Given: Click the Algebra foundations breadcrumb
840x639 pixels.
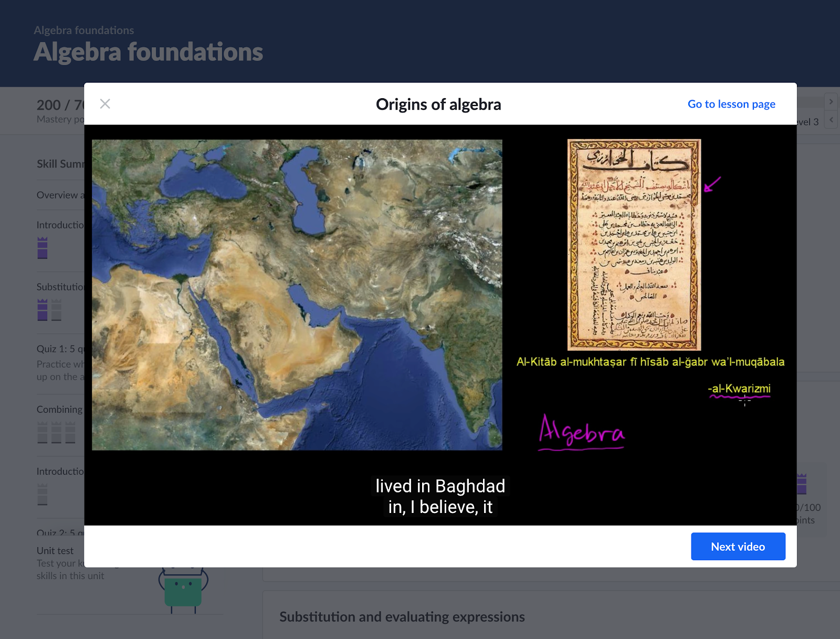Looking at the screenshot, I should tap(84, 30).
